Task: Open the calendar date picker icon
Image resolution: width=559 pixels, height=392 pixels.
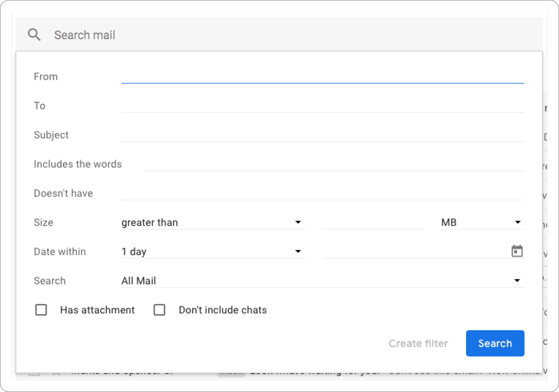Action: [x=517, y=251]
